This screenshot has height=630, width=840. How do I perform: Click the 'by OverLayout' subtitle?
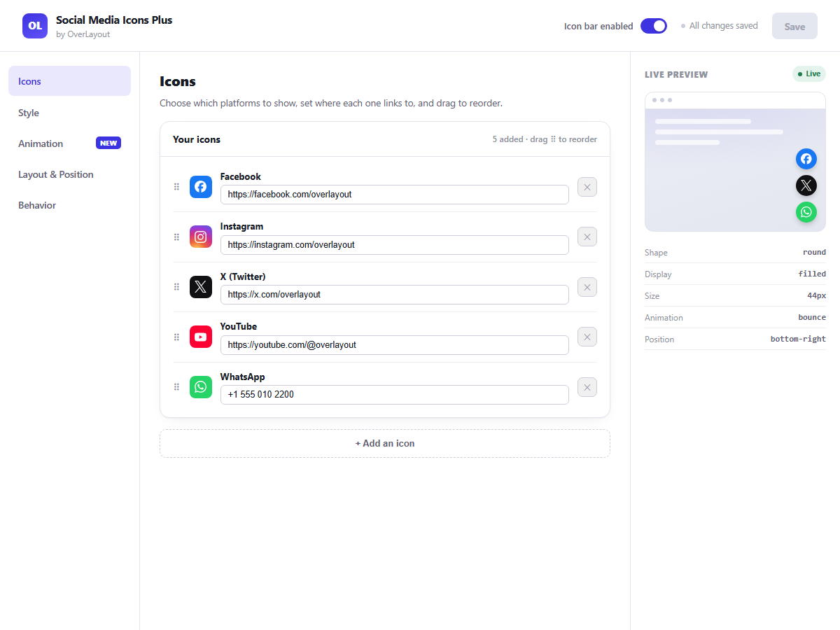[83, 34]
